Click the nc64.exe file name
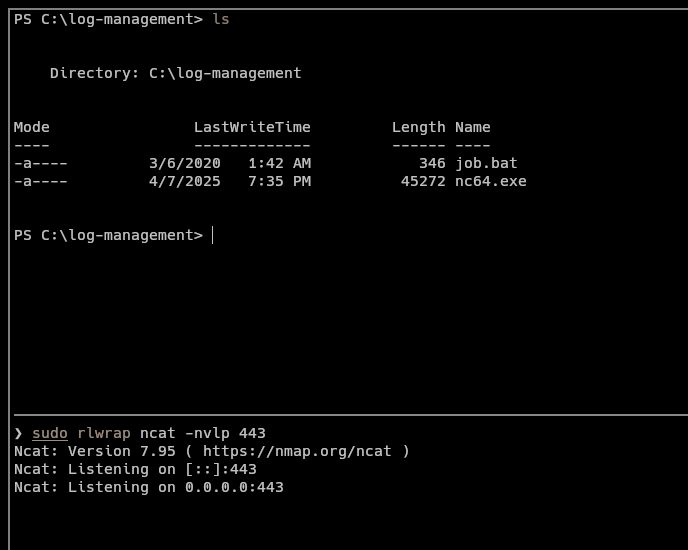688x550 pixels. pos(490,181)
